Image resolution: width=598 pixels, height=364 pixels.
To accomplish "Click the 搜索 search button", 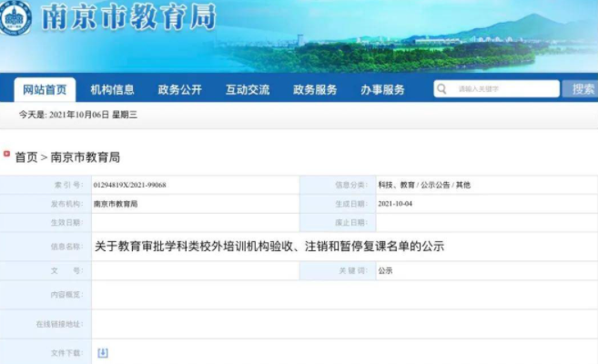I will (x=581, y=89).
